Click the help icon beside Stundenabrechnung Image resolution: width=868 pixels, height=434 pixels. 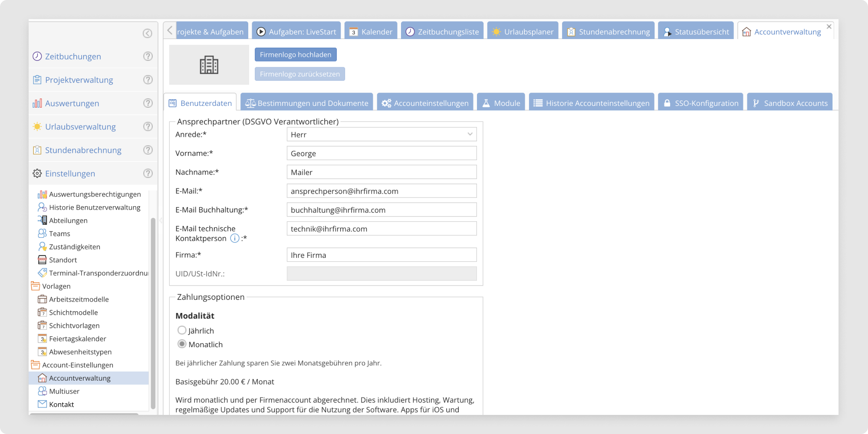click(148, 150)
